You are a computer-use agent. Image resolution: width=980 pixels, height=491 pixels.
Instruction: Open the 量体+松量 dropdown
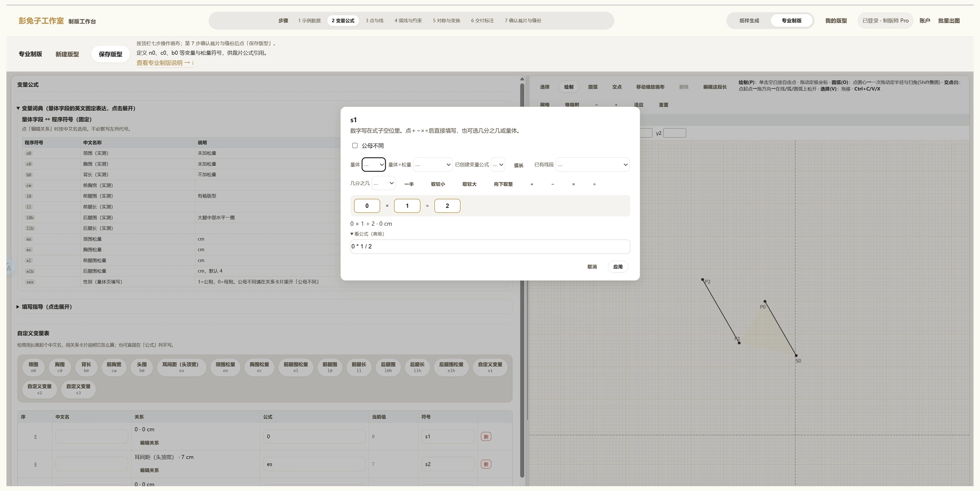[x=433, y=164]
